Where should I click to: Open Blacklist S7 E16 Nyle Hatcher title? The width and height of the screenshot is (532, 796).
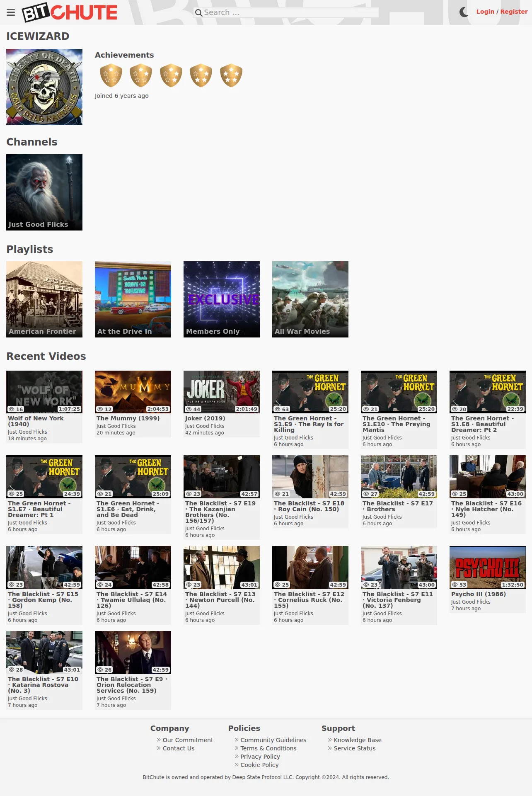tap(486, 509)
